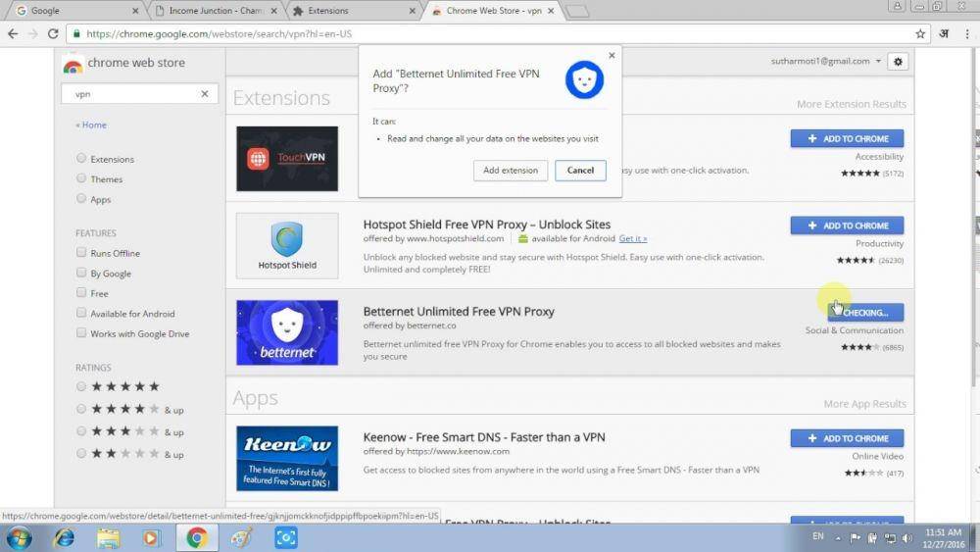This screenshot has height=552, width=980.
Task: Confirm with Add extension button
Action: (511, 170)
